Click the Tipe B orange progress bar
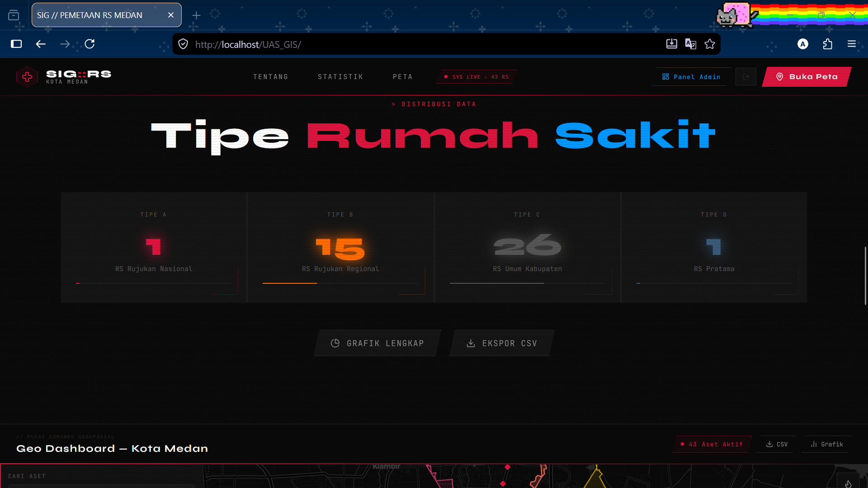The width and height of the screenshot is (868, 488). [x=290, y=283]
